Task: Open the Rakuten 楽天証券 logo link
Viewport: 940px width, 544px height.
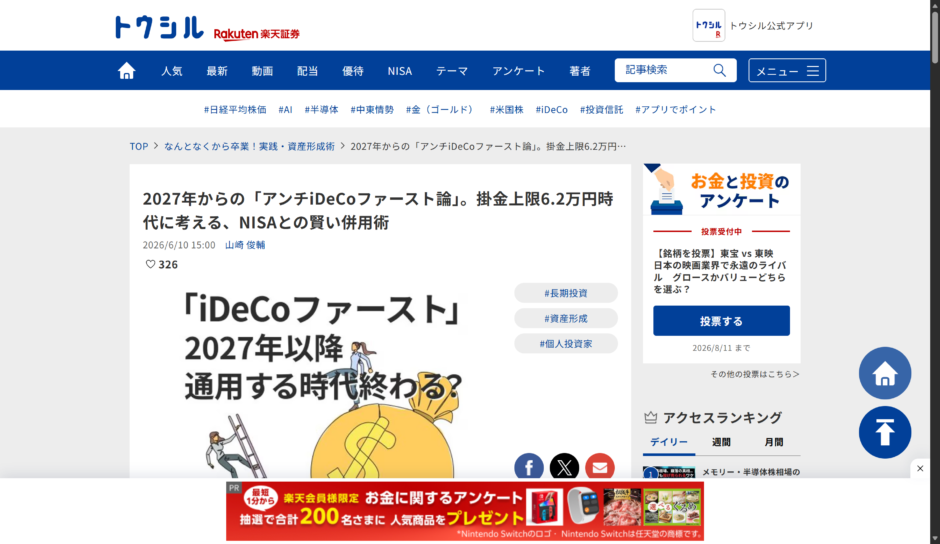Action: tap(257, 34)
